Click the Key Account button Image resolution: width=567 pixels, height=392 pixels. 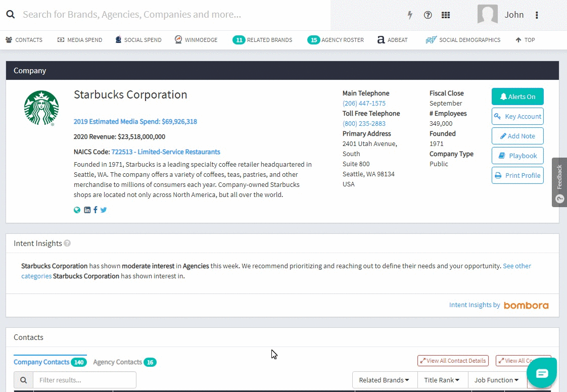click(x=517, y=117)
